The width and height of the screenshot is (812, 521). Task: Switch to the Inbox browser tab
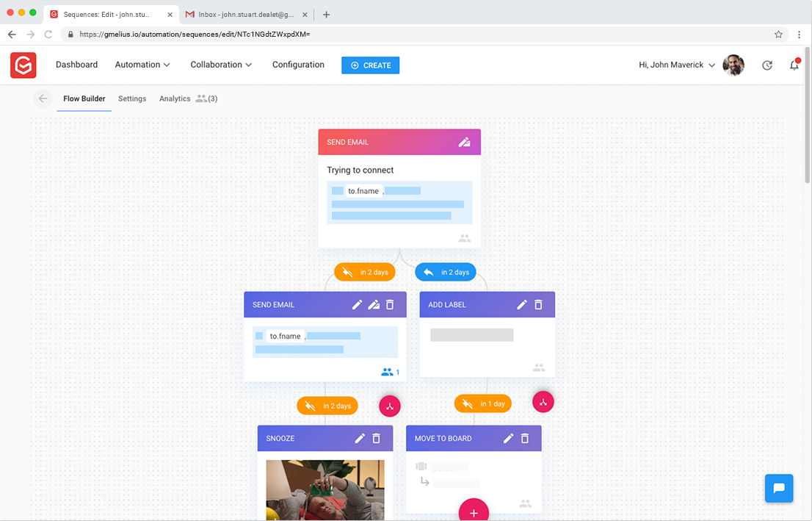coord(242,13)
